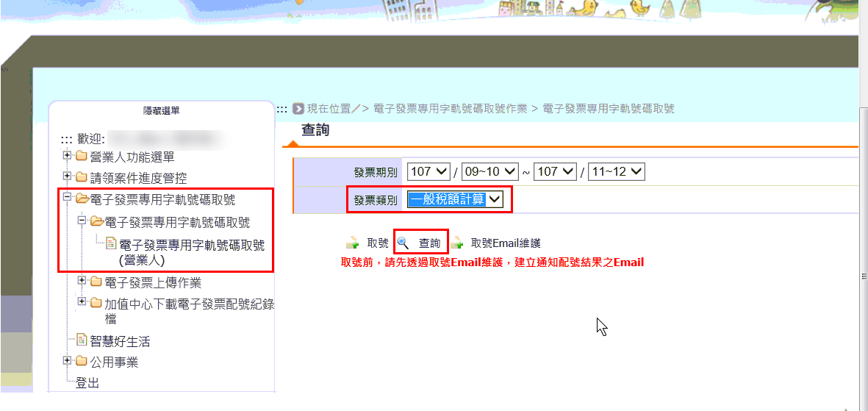Click 請領案件進度管控 menu label

[138, 179]
